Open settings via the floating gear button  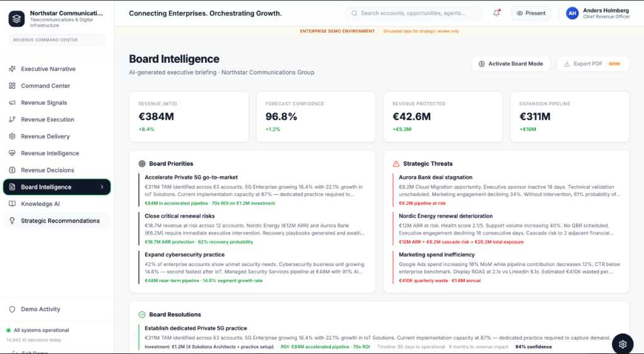(623, 344)
